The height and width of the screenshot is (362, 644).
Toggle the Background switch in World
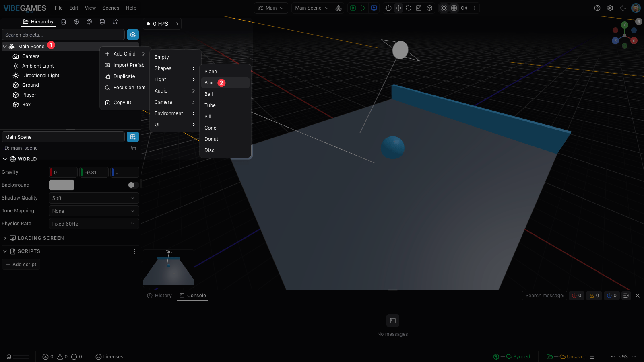coord(133,185)
